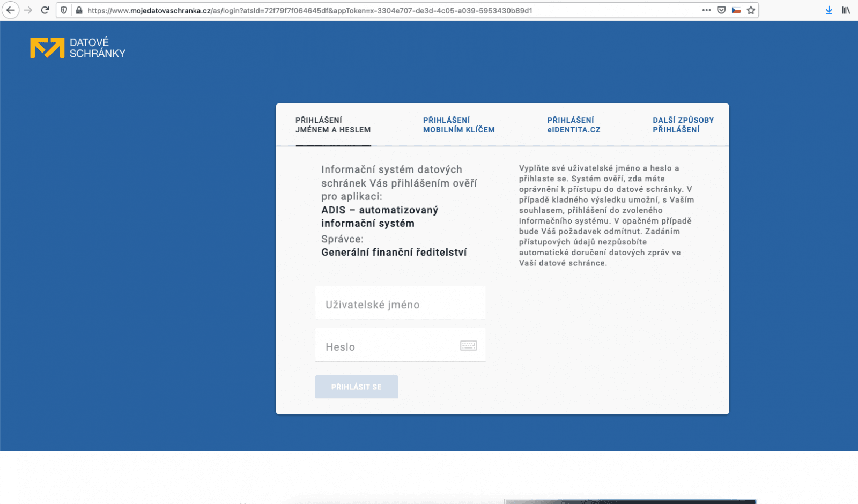Screen dimensions: 858x504
Task: Switch to Přihlášení mobilním klíčem tab
Action: 459,125
